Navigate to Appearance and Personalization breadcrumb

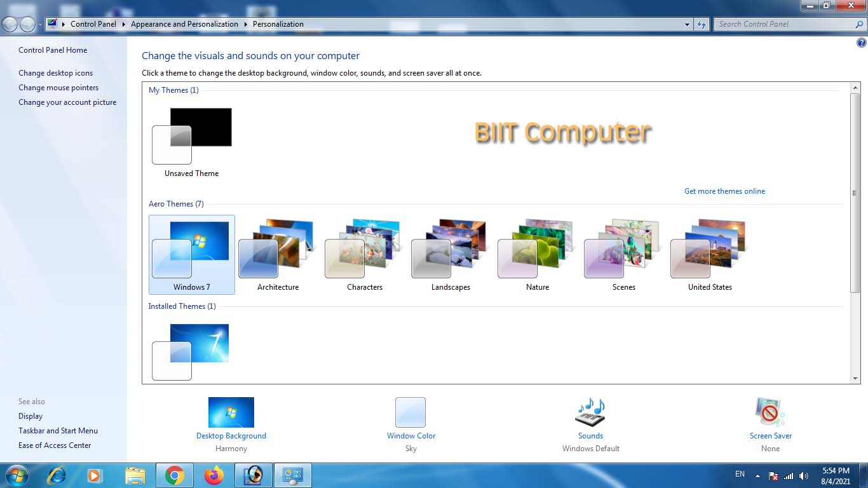point(184,24)
